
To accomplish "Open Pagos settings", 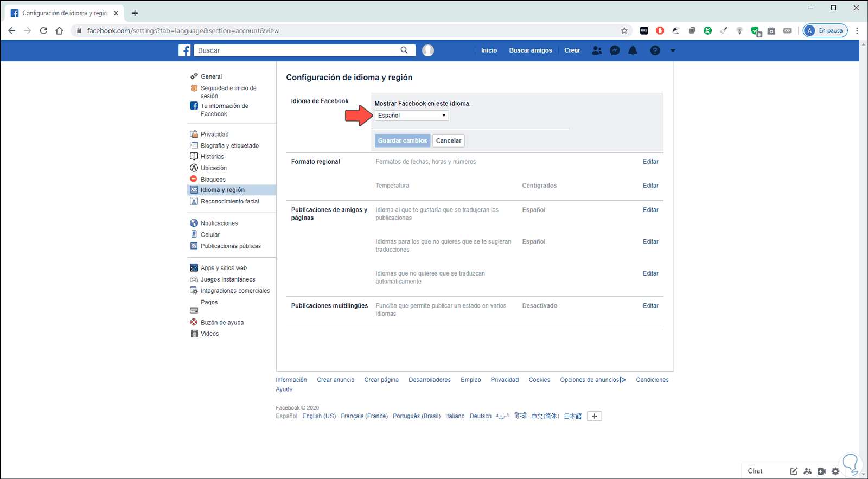I will (209, 303).
